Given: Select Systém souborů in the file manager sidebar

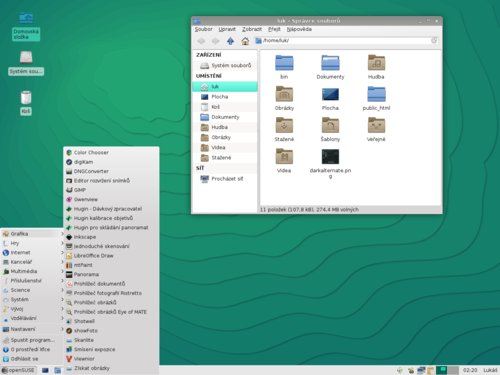Looking at the screenshot, I should 225,65.
